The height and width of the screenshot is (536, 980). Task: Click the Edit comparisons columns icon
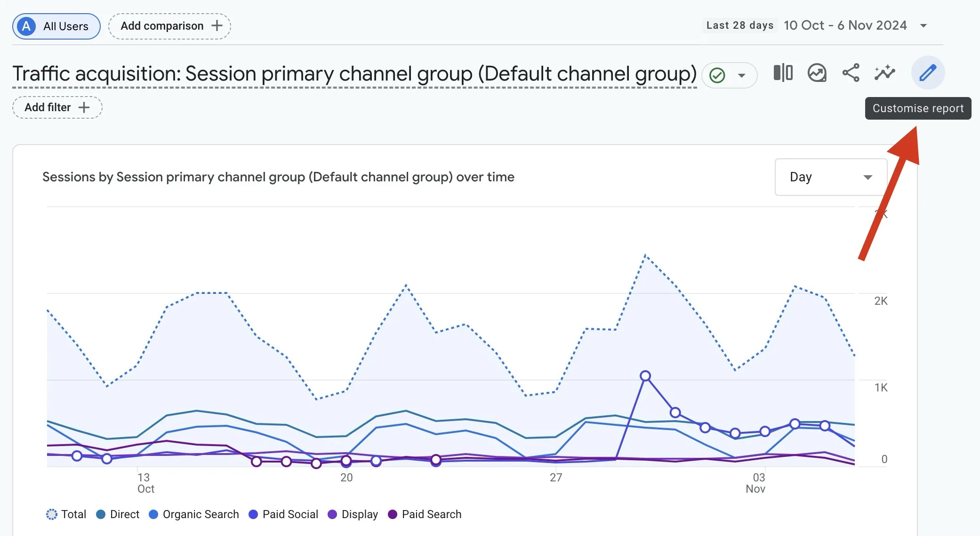click(783, 73)
